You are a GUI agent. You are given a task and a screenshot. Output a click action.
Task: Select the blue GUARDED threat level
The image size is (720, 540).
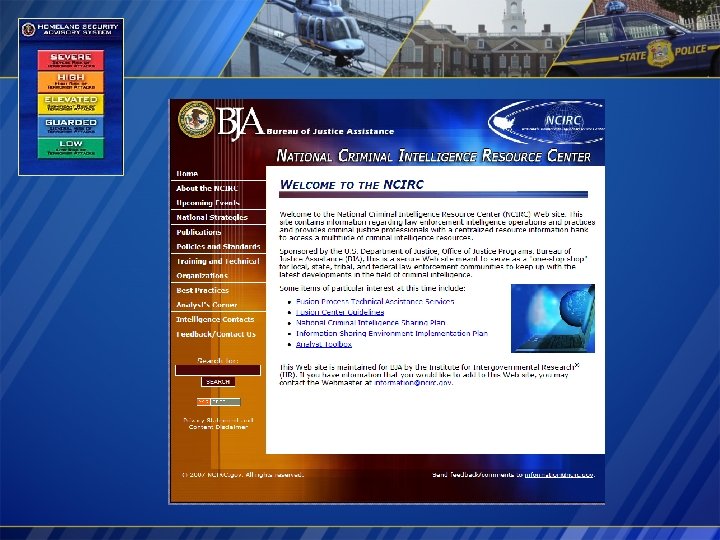[x=71, y=126]
